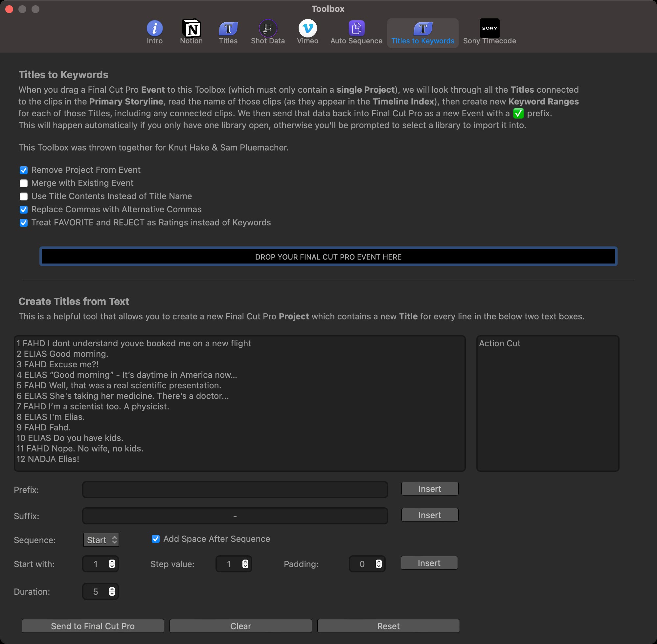This screenshot has width=657, height=644.
Task: Click the Start with stepper arrows
Action: pyautogui.click(x=112, y=564)
